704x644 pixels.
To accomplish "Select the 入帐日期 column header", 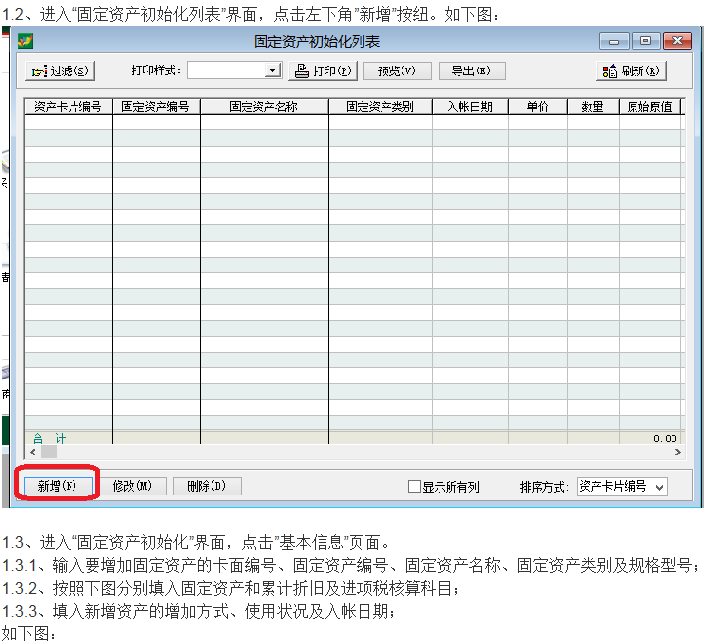I will click(470, 107).
